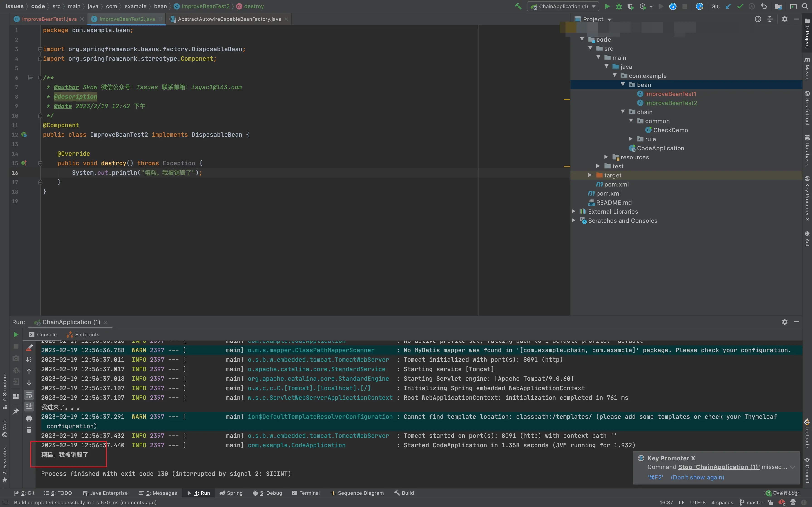Switch to ImproveBeanTest1.java editor tab
This screenshot has width=812, height=507.
coord(49,19)
